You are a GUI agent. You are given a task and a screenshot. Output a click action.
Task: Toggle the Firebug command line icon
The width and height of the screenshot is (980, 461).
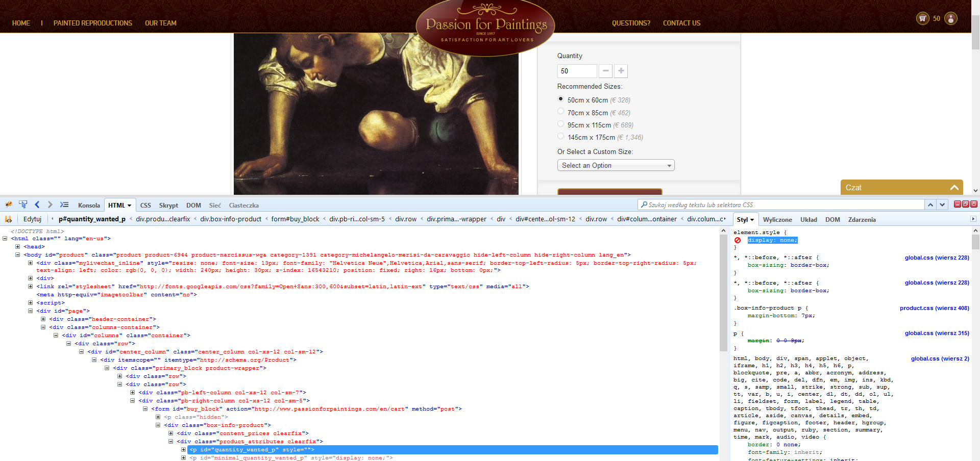click(x=64, y=204)
